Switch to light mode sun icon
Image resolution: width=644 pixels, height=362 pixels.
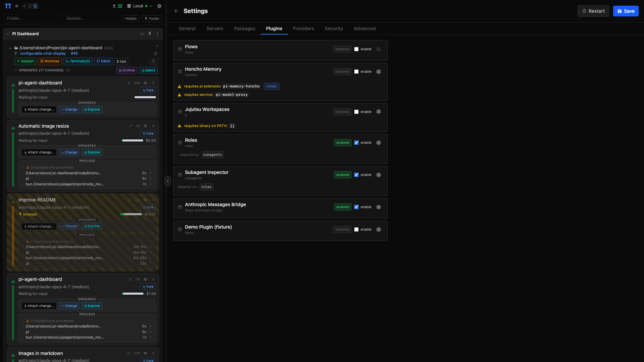tap(24, 6)
